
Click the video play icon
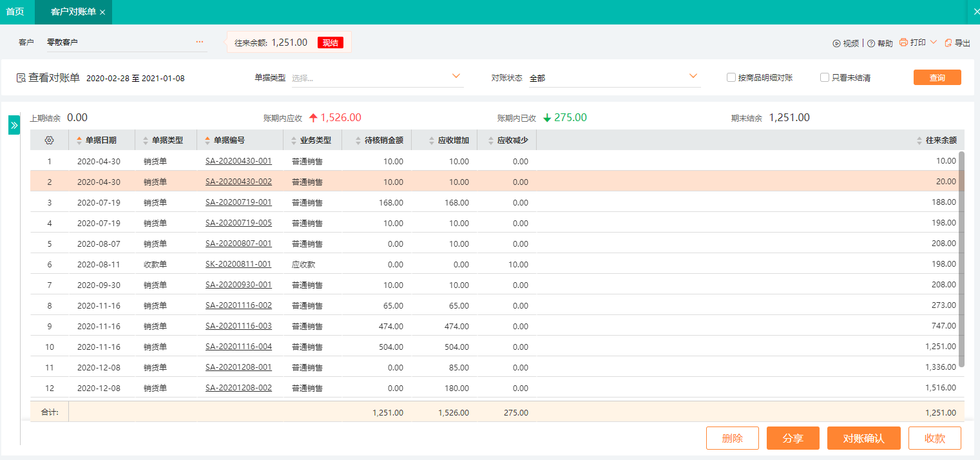point(836,43)
